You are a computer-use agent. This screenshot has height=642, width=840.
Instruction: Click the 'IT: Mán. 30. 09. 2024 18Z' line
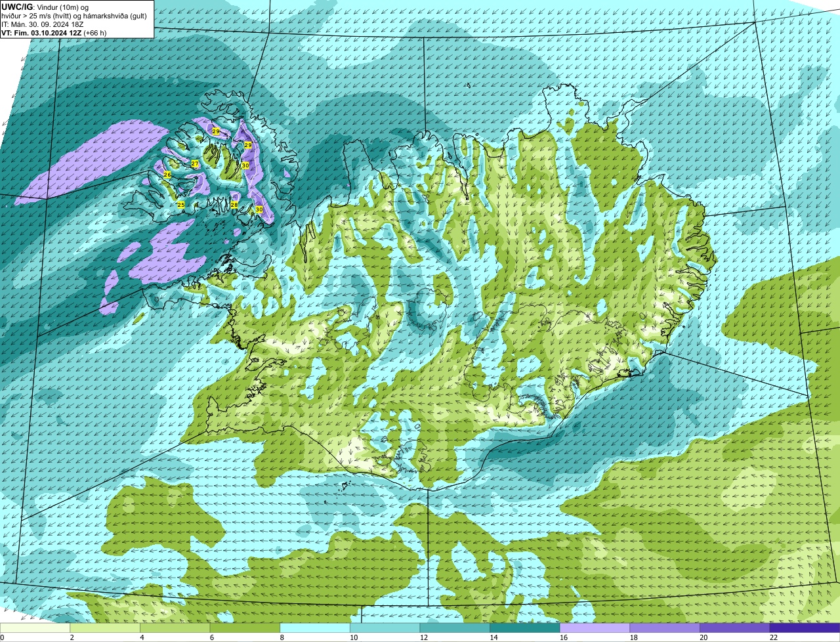[x=42, y=24]
